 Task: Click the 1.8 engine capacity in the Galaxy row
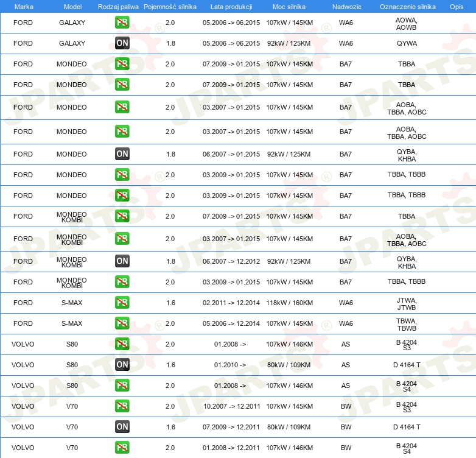[x=170, y=43]
